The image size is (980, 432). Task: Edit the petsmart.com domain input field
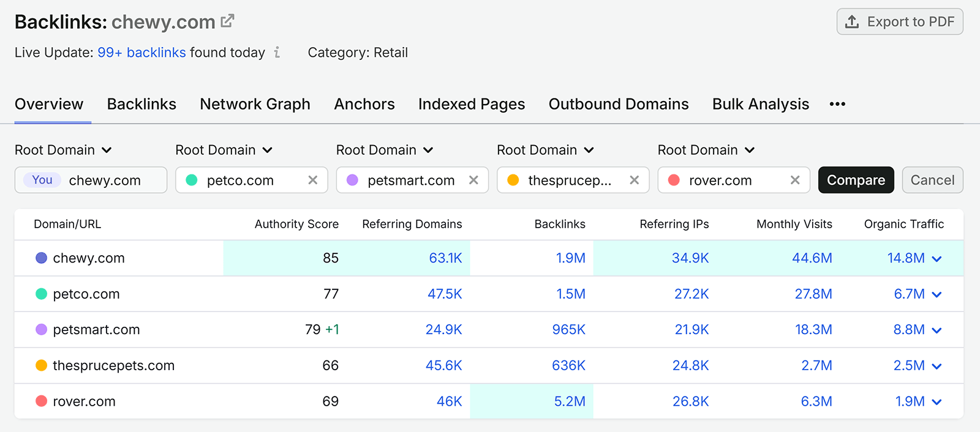tap(412, 180)
